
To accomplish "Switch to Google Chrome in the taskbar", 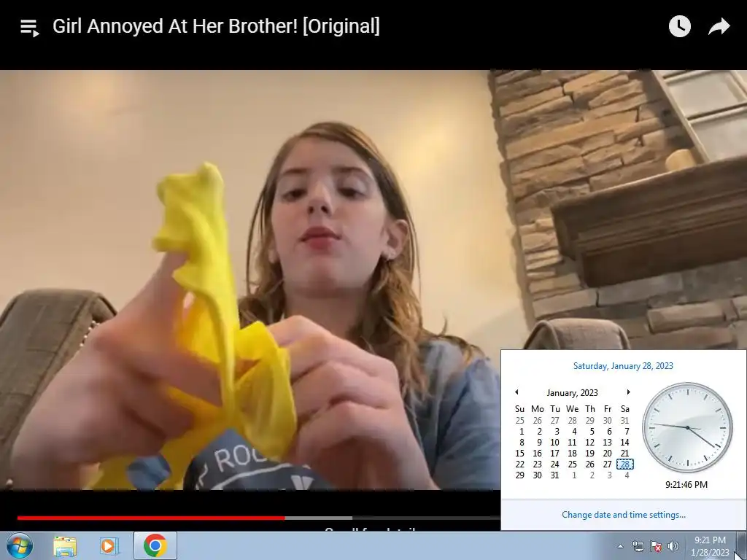I will (x=155, y=545).
